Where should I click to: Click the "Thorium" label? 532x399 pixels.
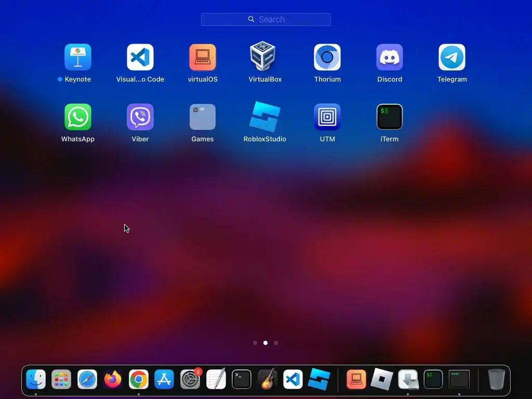coord(327,79)
